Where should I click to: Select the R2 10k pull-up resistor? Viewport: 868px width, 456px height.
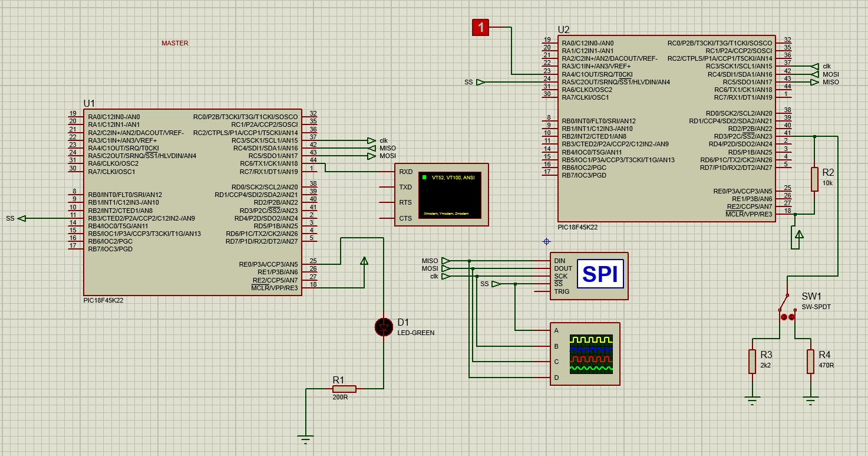814,179
